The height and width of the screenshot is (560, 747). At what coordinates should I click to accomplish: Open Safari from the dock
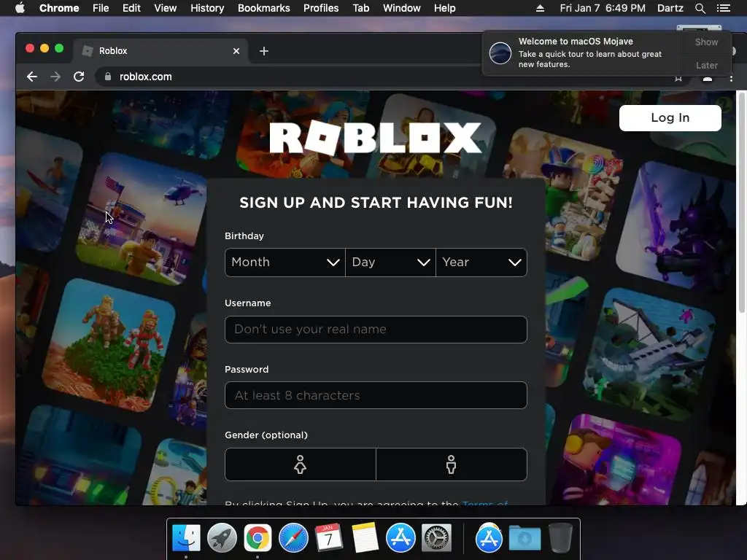[x=293, y=538]
